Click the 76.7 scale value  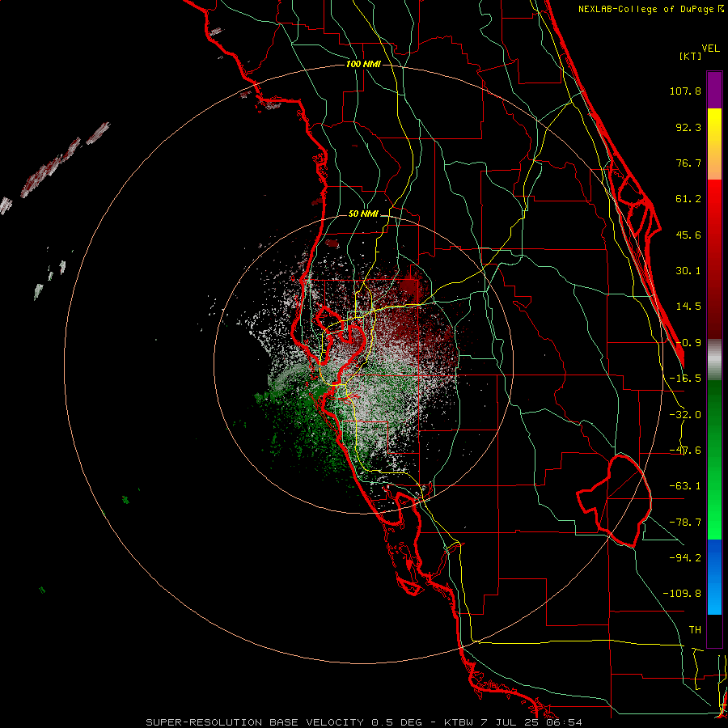pos(688,163)
